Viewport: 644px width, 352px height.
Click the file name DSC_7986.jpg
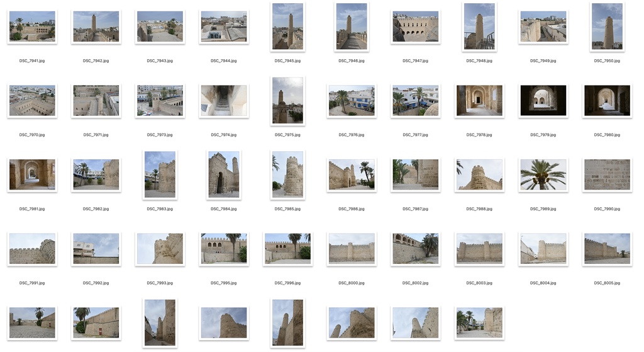click(x=352, y=209)
